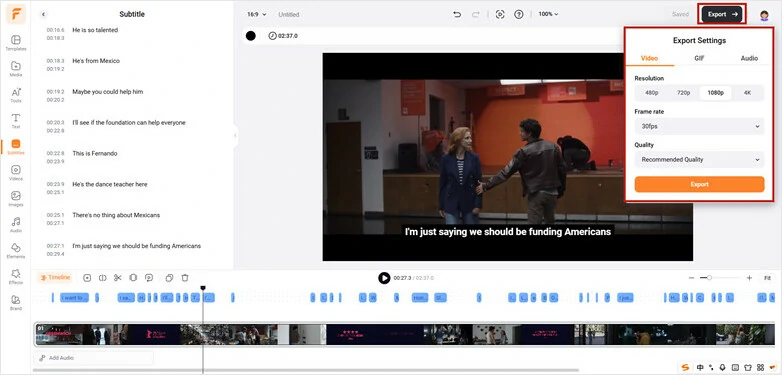This screenshot has width=782, height=375.
Task: Open the 100% zoom level dropdown
Action: (x=548, y=14)
